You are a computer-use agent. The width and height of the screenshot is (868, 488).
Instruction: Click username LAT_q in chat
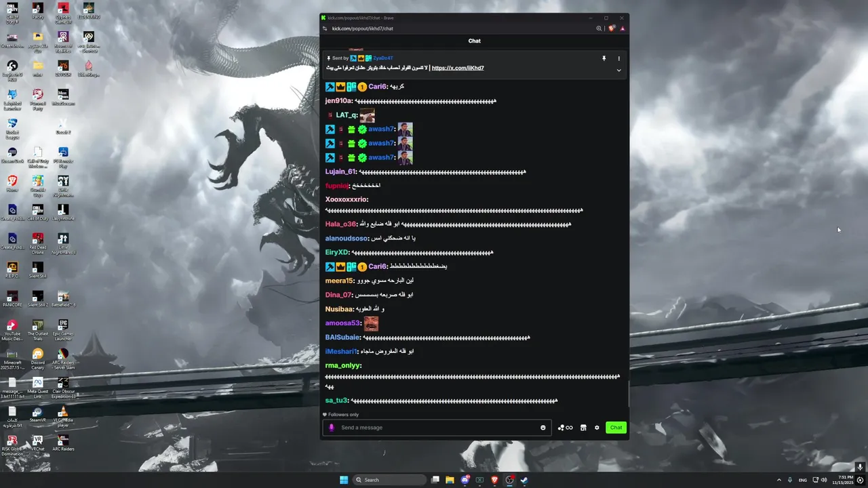(347, 115)
